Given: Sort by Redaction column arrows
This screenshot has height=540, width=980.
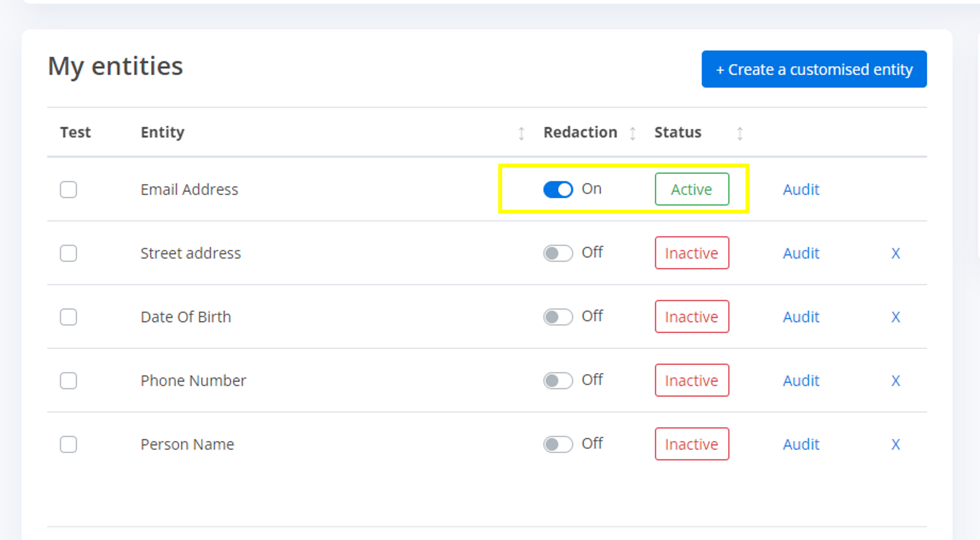Looking at the screenshot, I should 632,133.
